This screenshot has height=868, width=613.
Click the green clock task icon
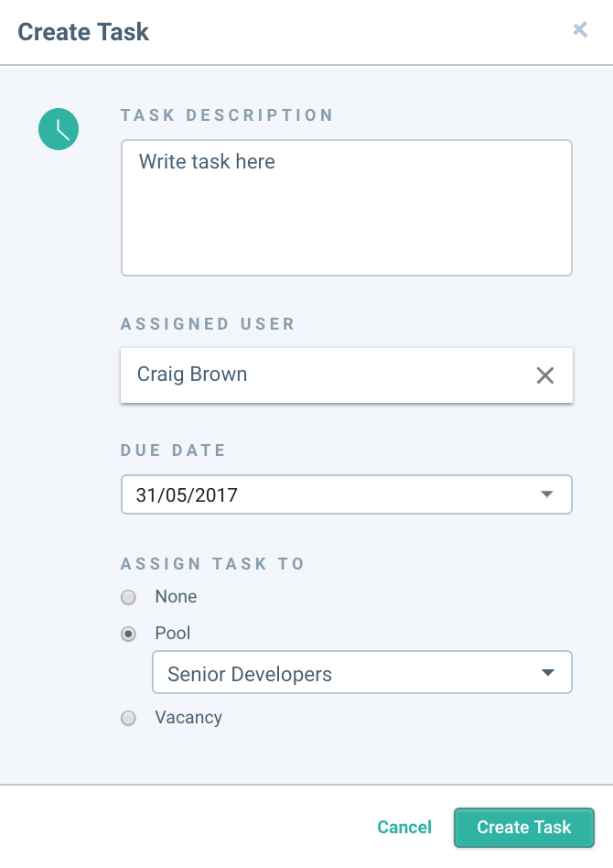coord(59,129)
